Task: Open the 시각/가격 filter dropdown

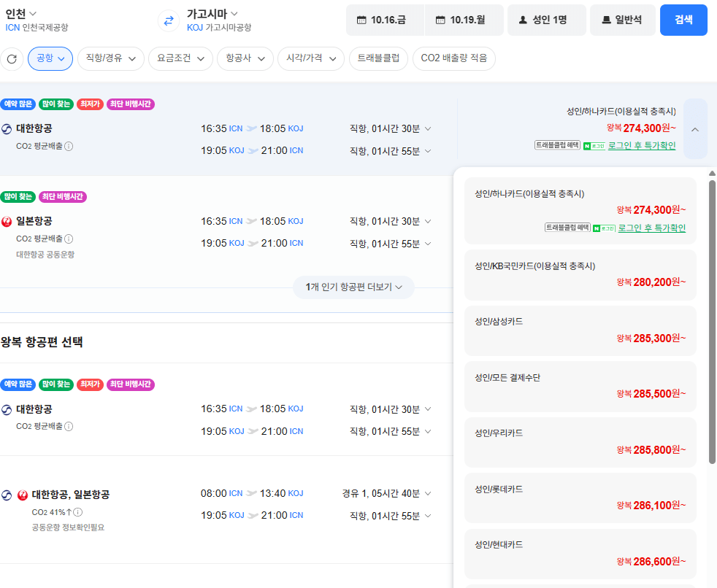Action: click(x=311, y=58)
